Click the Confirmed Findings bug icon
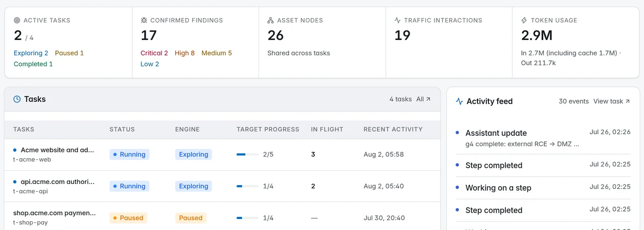 143,20
